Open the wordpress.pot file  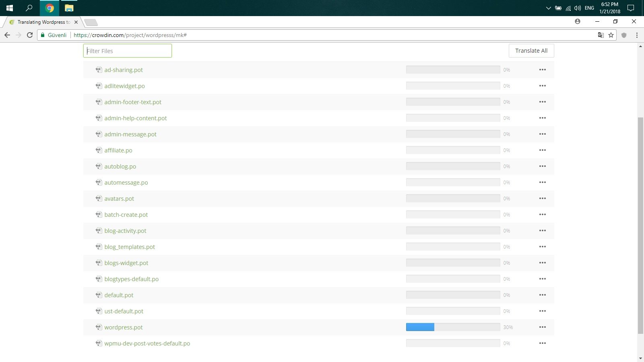[124, 327]
